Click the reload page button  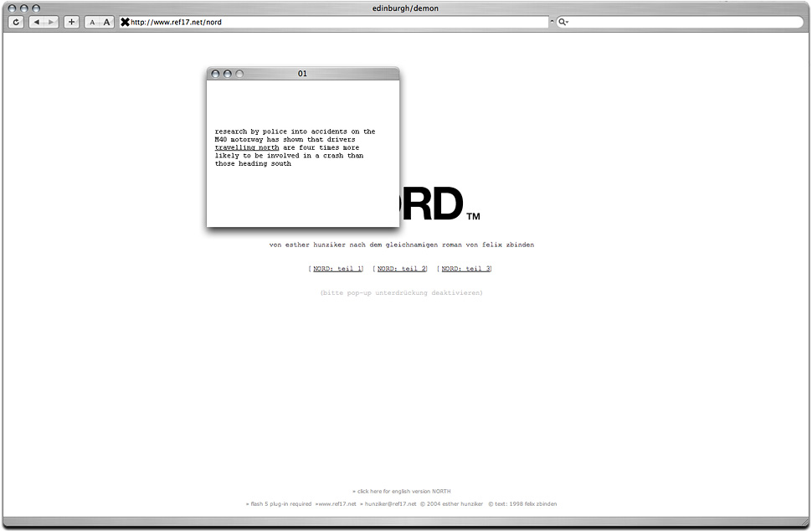tap(16, 22)
